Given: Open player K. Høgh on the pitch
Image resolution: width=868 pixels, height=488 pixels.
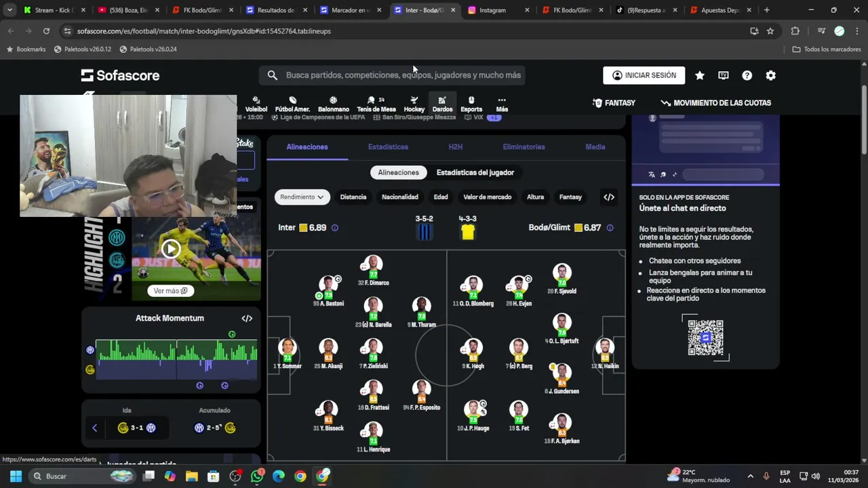Looking at the screenshot, I should 473,354.
